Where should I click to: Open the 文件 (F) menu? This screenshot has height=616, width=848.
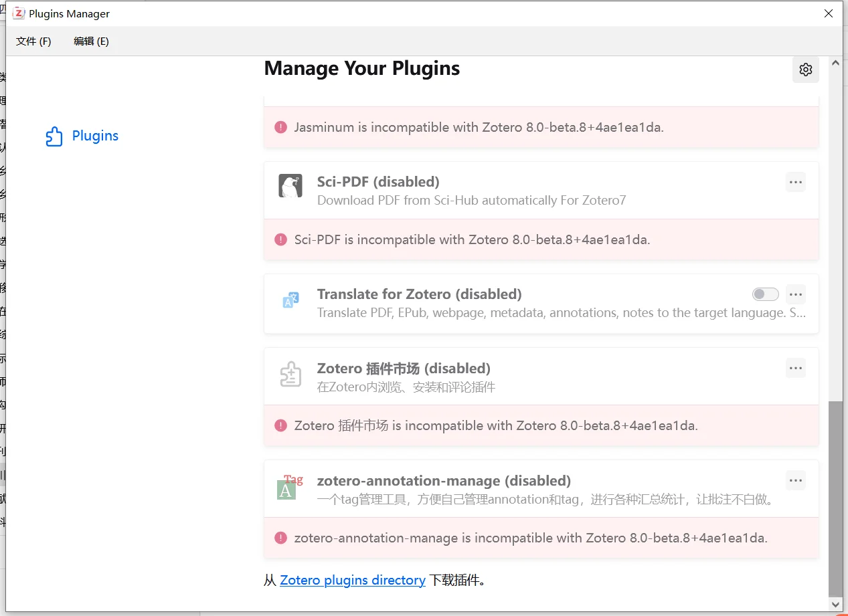click(33, 41)
